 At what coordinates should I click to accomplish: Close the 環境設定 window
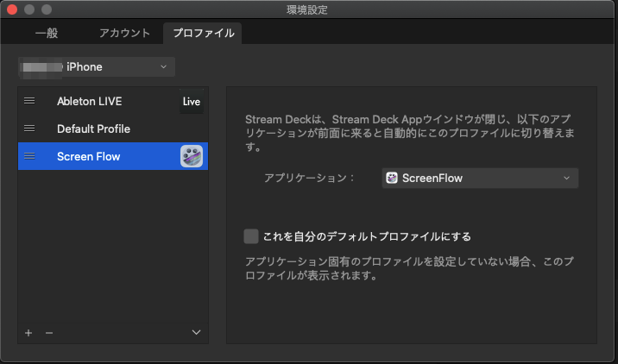(x=12, y=9)
